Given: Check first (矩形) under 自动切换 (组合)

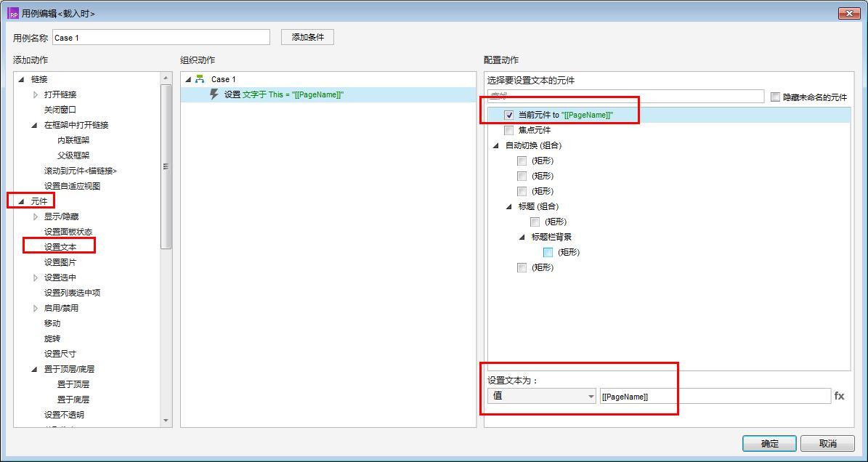Looking at the screenshot, I should [522, 161].
